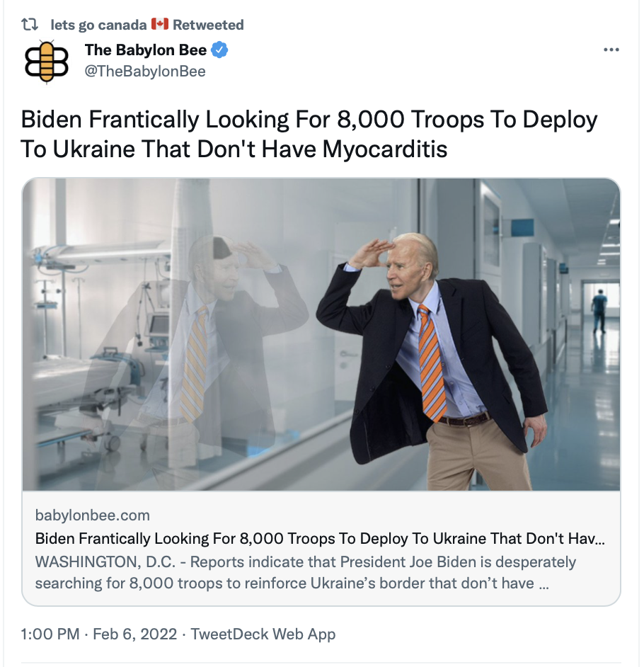The width and height of the screenshot is (644, 667).
Task: Click the 'Retweeted' label text
Action: tap(208, 25)
